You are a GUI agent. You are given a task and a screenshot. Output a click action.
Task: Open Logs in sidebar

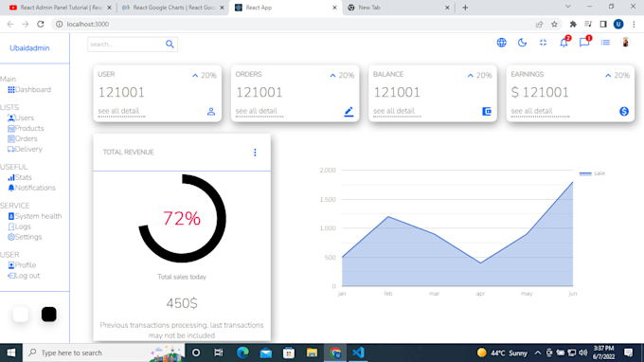(19, 226)
